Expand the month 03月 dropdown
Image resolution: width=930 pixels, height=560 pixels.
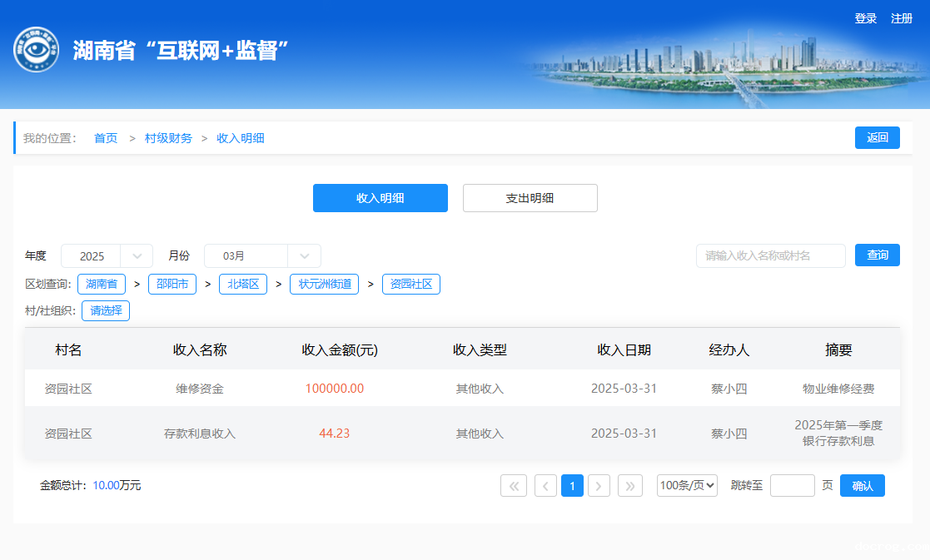click(262, 256)
